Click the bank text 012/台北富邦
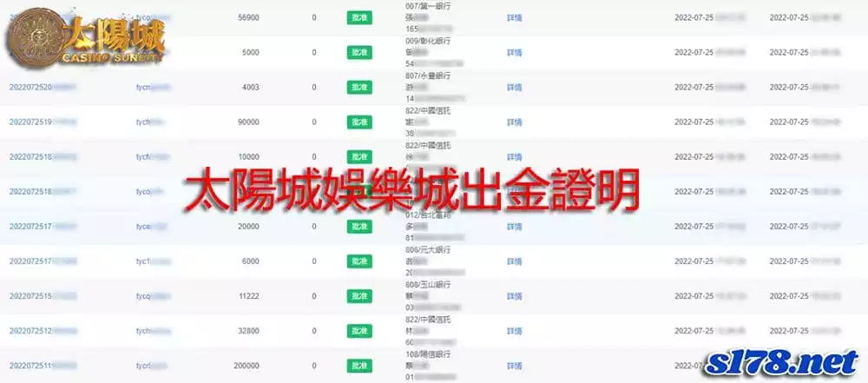 (428, 215)
